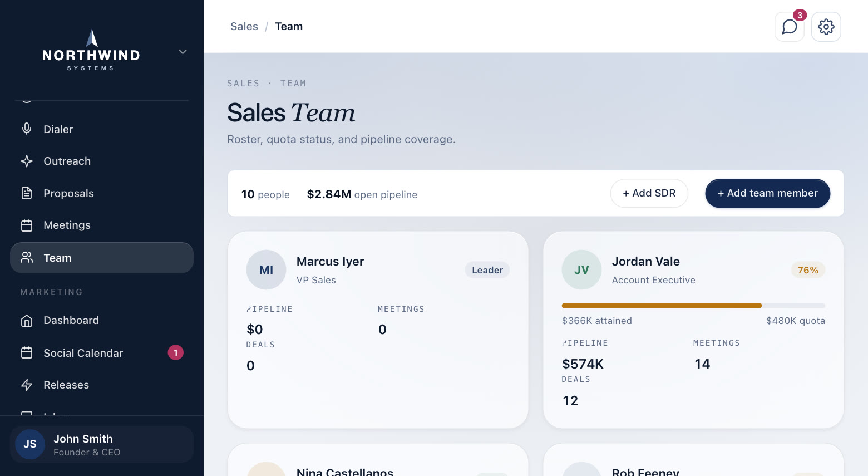Screen dimensions: 868x476
Task: Click the Sales Team heading
Action: point(291,112)
